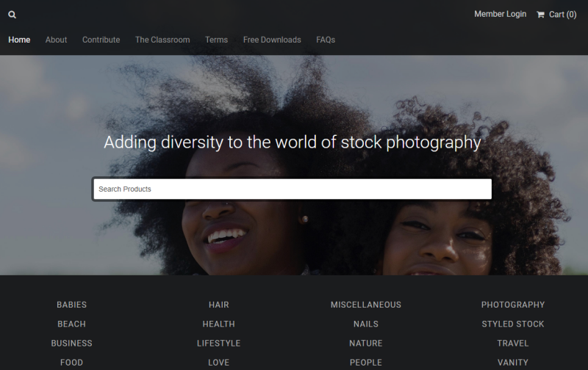The height and width of the screenshot is (370, 588).
Task: Visit The Classroom page
Action: [162, 40]
